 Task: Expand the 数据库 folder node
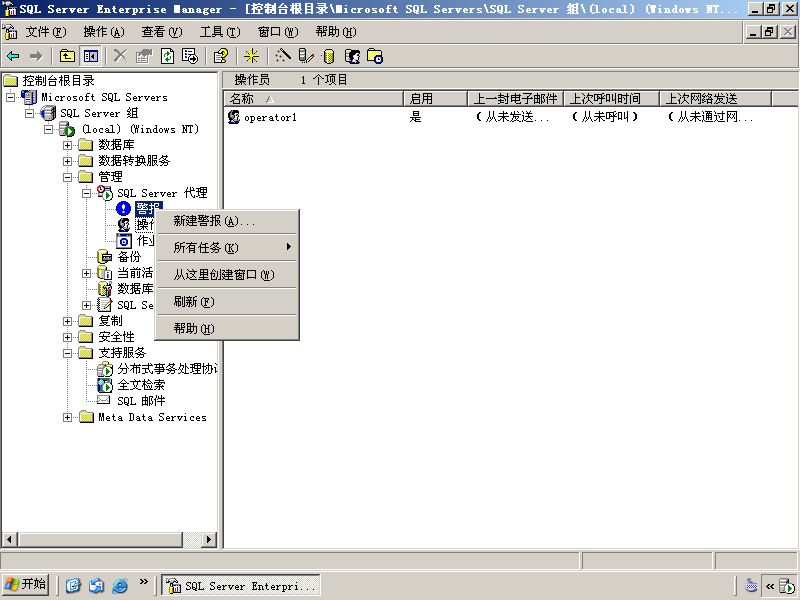67,145
